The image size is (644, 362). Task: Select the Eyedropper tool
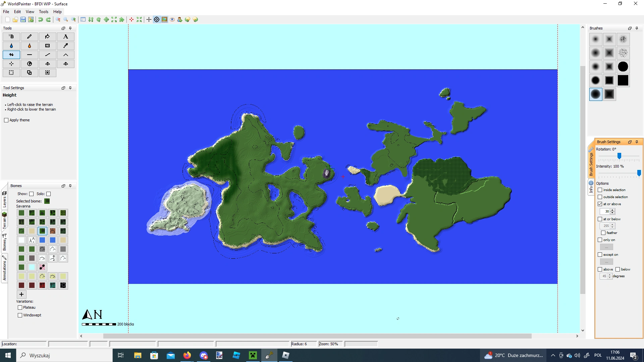pyautogui.click(x=66, y=46)
